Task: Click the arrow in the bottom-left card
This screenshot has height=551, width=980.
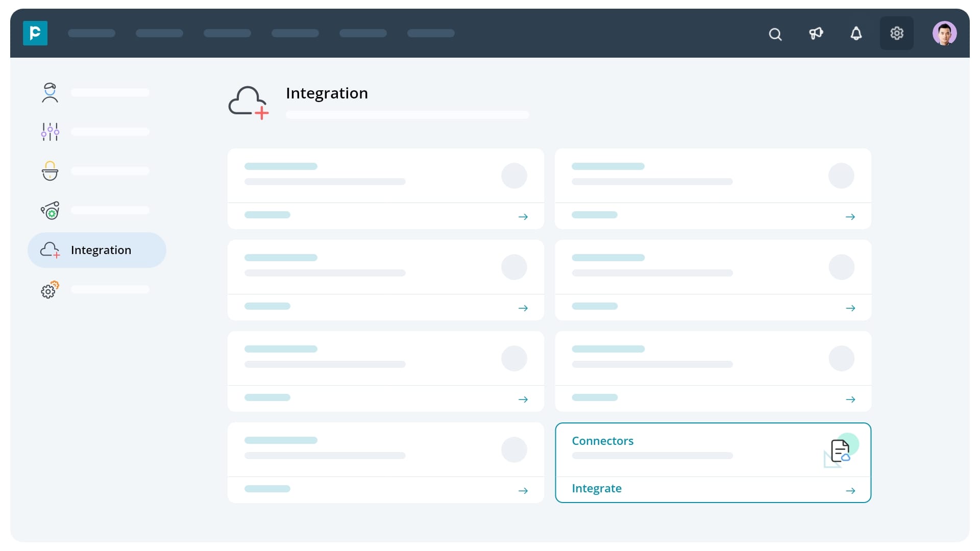Action: (524, 490)
